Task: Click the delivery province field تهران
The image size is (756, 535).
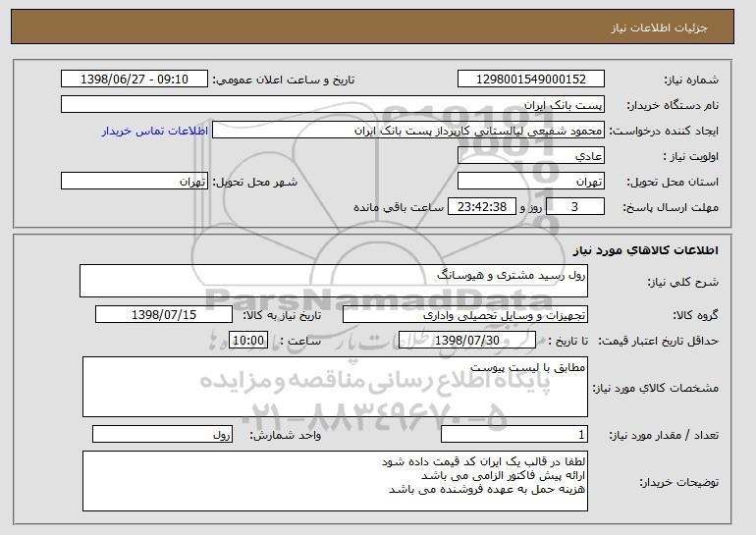Action: point(531,182)
